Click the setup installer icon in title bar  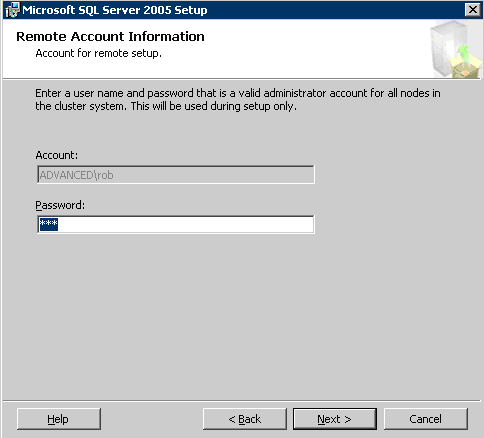click(x=13, y=10)
